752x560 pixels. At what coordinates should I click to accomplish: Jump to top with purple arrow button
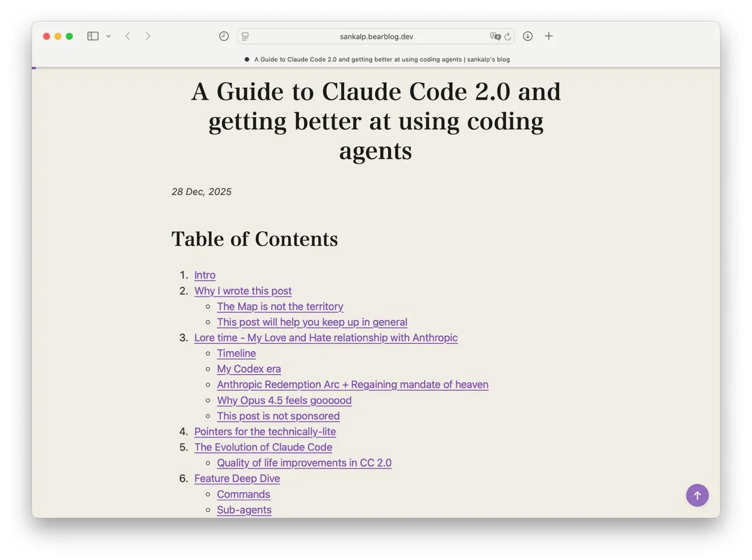coord(697,495)
